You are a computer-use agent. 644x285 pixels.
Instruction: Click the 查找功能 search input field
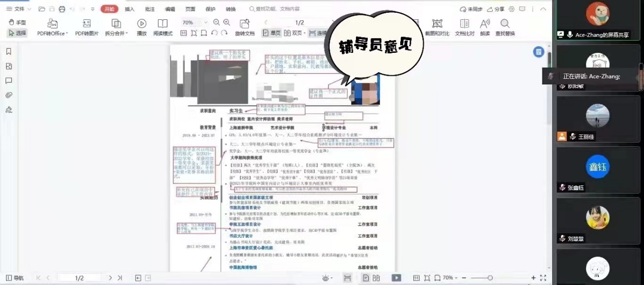tap(277, 9)
